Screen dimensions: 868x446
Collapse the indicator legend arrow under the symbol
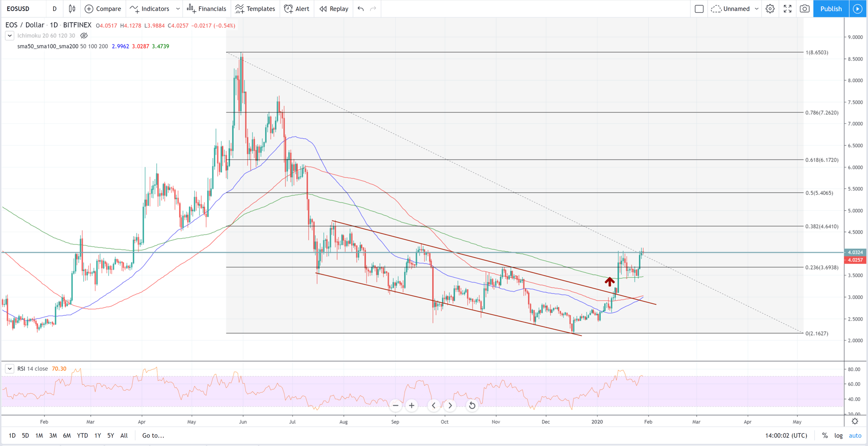(10, 36)
